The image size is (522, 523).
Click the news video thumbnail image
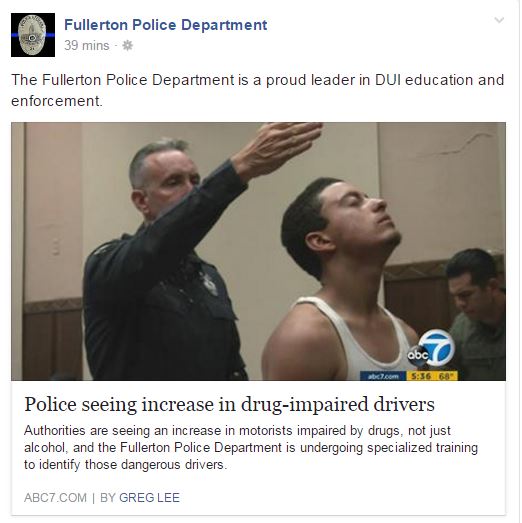pos(258,251)
